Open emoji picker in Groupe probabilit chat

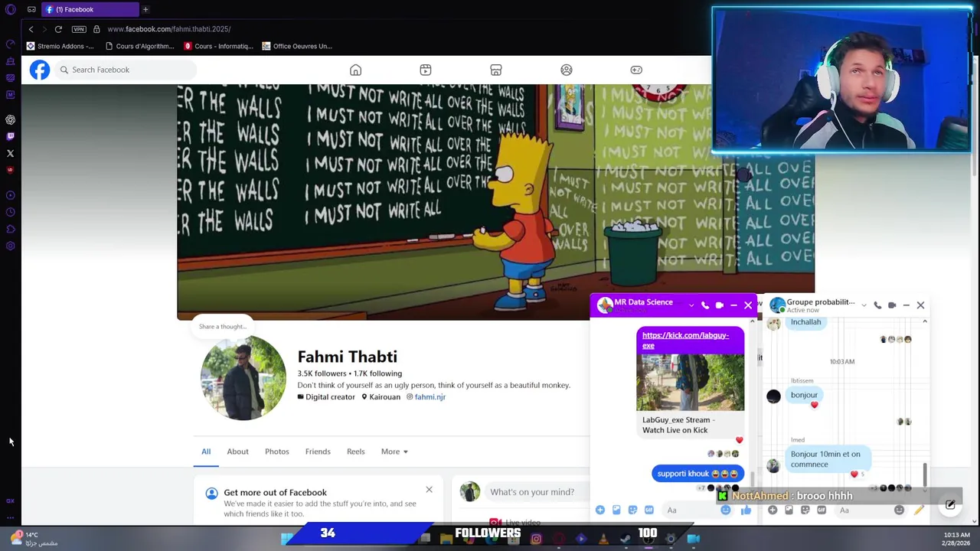pyautogui.click(x=899, y=510)
